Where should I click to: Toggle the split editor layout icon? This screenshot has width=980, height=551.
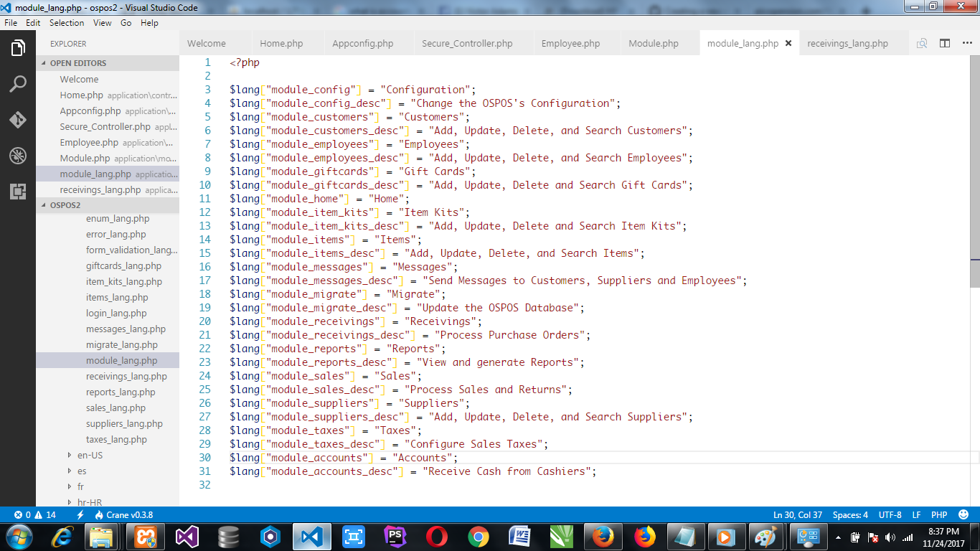944,43
